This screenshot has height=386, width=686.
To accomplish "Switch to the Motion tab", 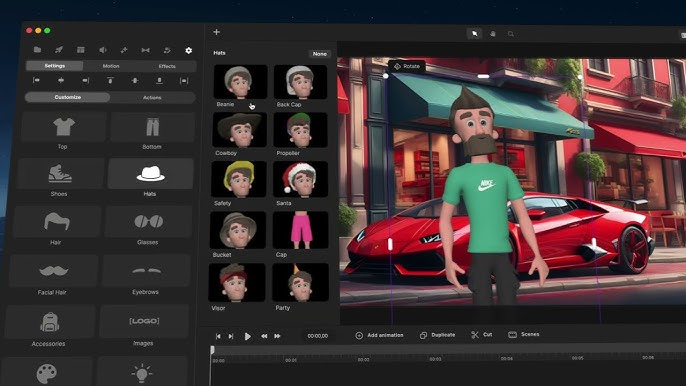I will coord(111,66).
